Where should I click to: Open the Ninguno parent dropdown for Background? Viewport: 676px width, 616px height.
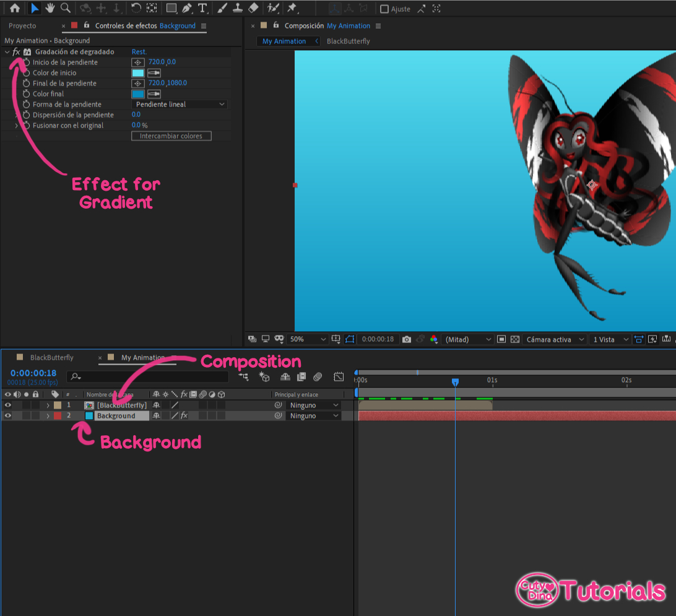pyautogui.click(x=313, y=415)
